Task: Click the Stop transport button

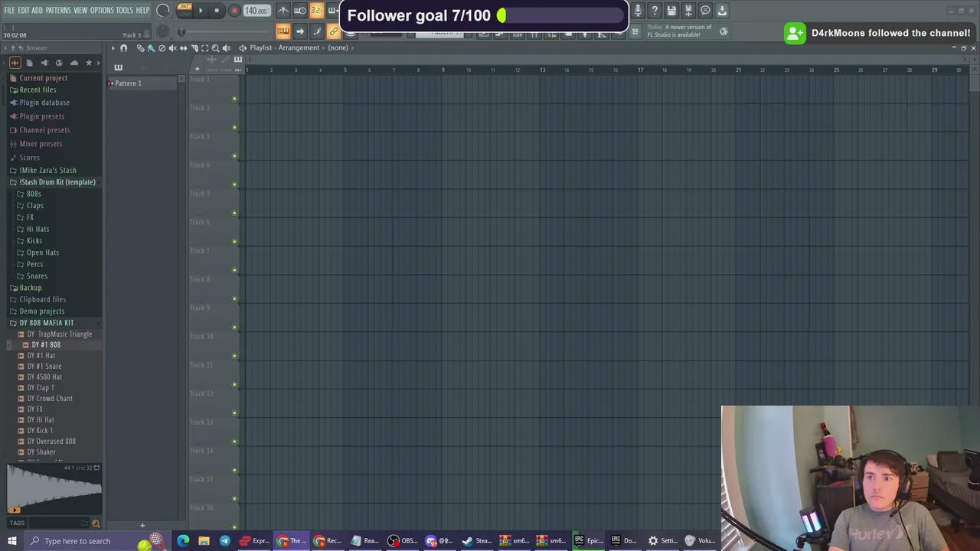Action: (x=217, y=11)
